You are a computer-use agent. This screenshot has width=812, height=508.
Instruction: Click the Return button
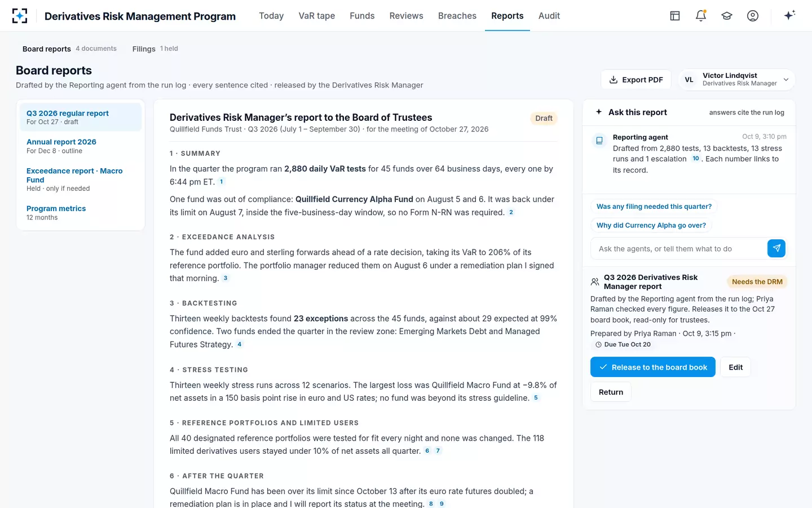point(611,392)
